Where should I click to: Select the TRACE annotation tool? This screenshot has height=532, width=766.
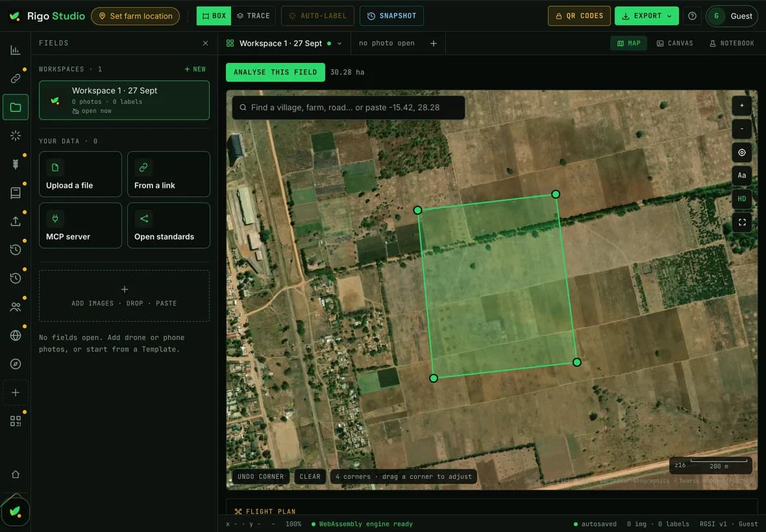pyautogui.click(x=254, y=16)
